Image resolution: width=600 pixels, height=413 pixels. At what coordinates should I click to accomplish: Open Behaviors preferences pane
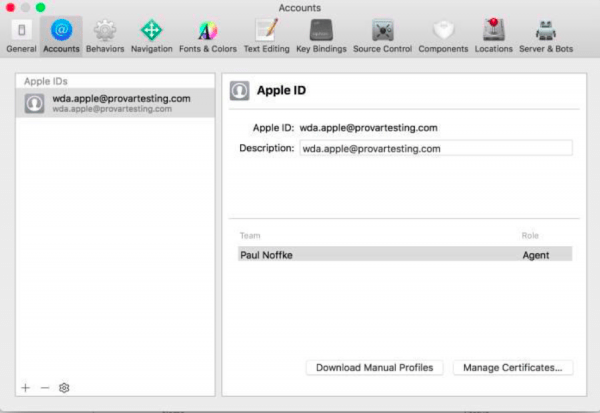pyautogui.click(x=105, y=35)
